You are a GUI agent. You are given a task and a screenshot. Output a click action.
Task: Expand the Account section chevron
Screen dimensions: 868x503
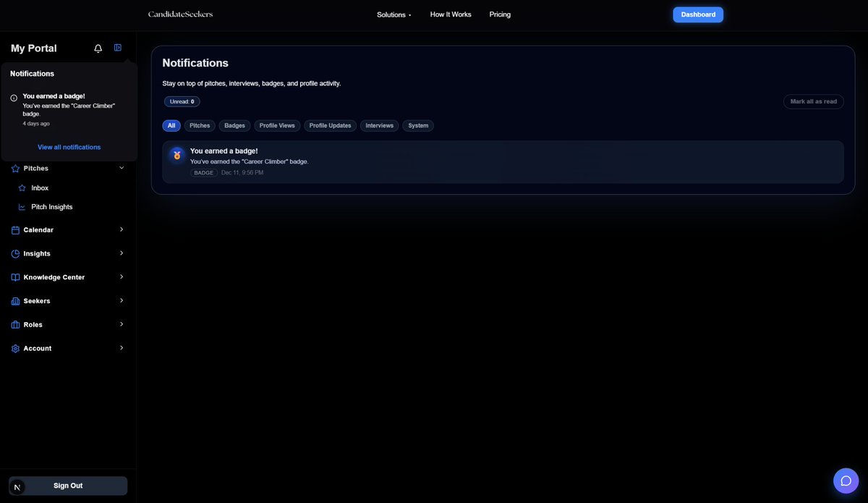122,348
